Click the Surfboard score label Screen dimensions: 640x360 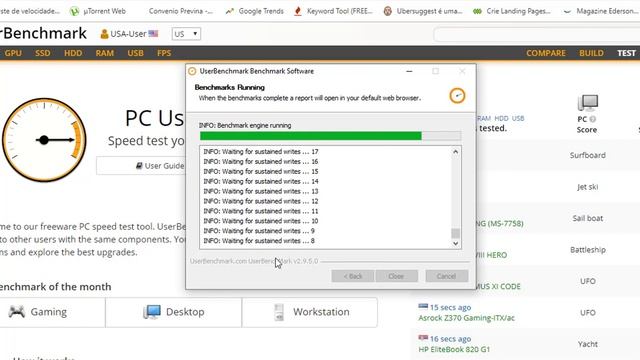(587, 155)
